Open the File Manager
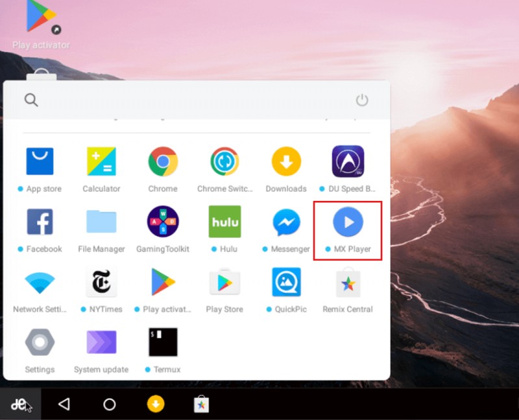Screen dimensions: 519x420 pos(101,222)
